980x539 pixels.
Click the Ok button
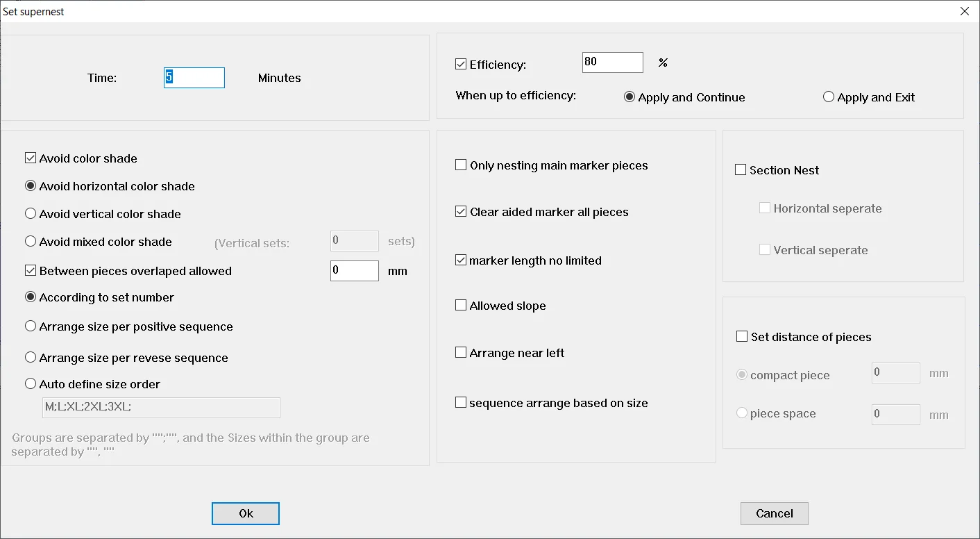[245, 513]
